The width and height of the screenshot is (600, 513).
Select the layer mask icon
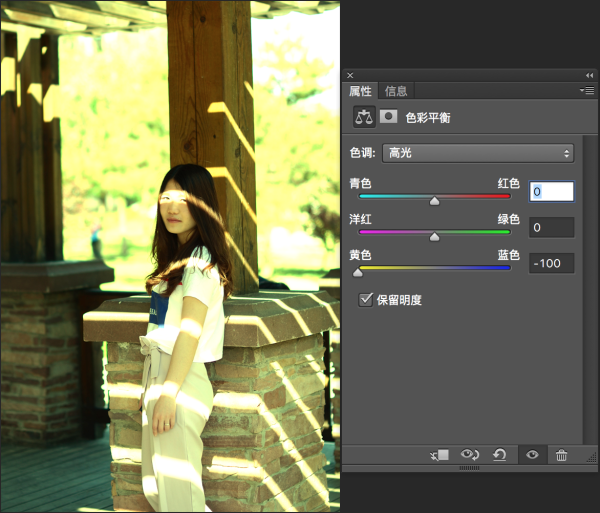pos(388,116)
